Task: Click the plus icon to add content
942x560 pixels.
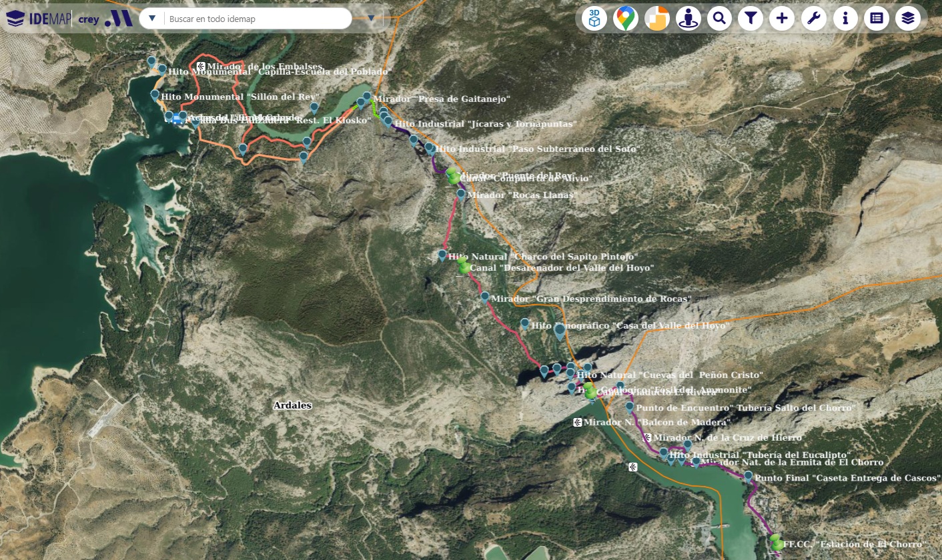Action: coord(781,18)
